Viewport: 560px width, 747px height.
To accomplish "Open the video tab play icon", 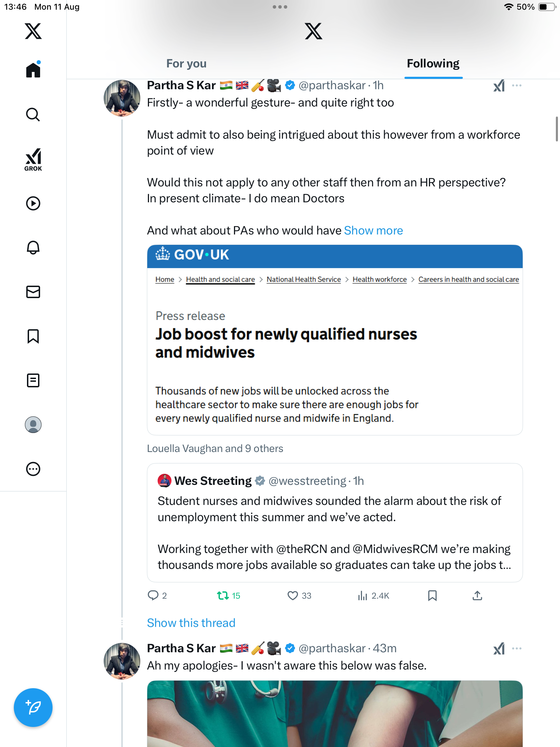I will tap(33, 203).
